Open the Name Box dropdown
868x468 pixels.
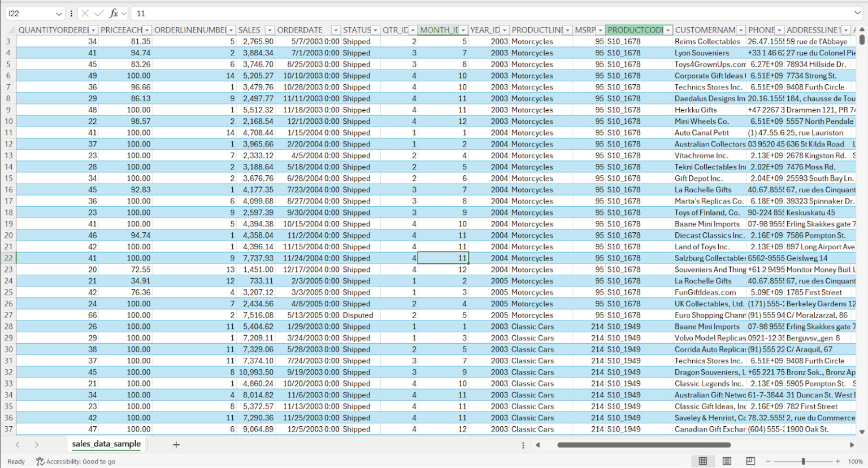[58, 13]
